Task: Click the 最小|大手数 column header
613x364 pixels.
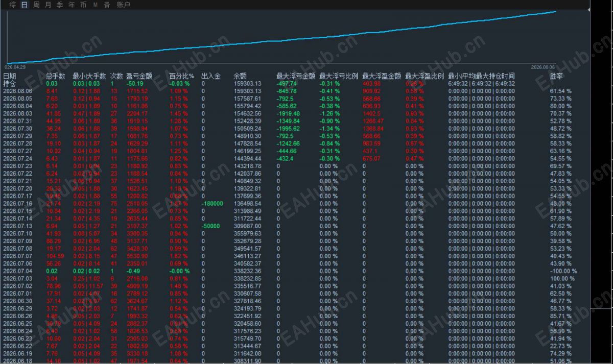Action: (89, 76)
